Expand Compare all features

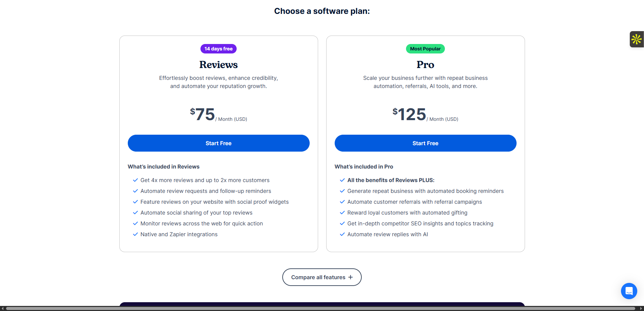click(322, 277)
